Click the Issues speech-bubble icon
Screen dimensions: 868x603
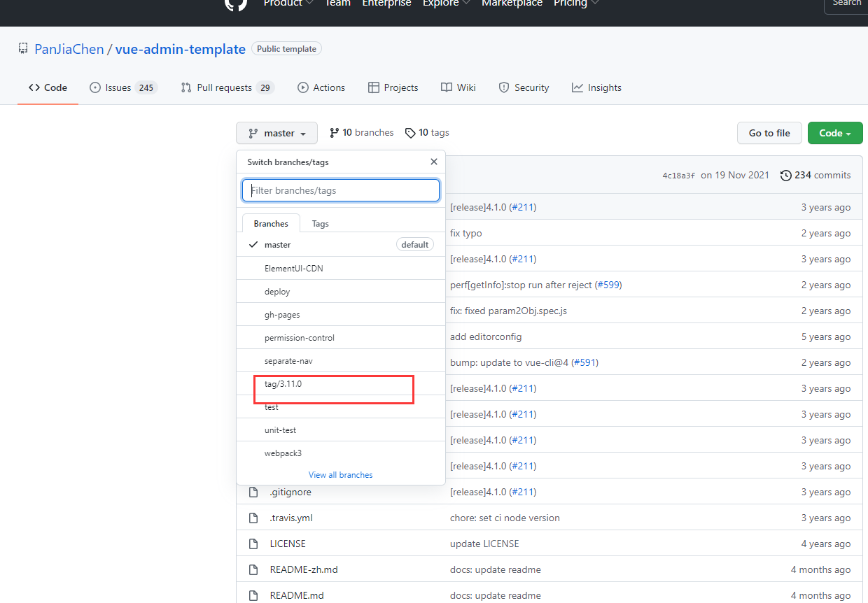point(95,87)
